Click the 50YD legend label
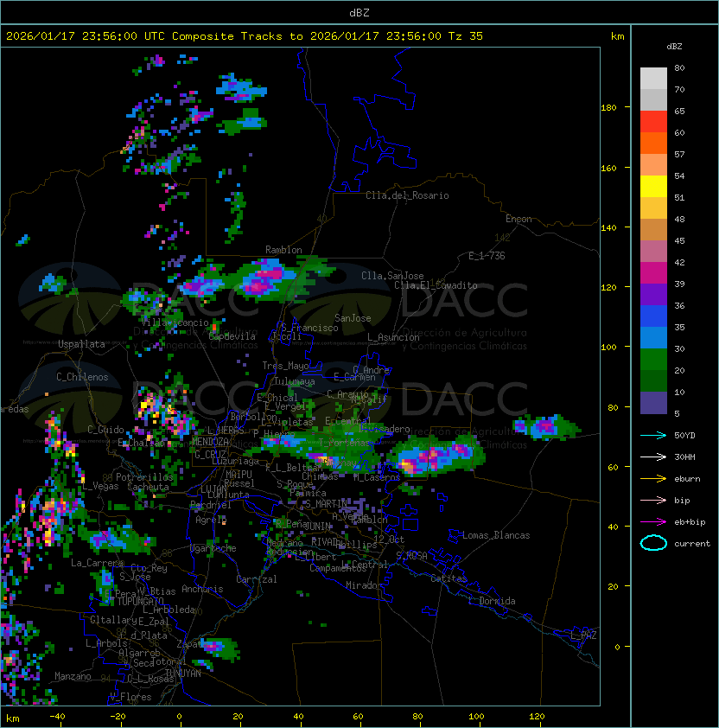The image size is (719, 728). click(x=684, y=436)
